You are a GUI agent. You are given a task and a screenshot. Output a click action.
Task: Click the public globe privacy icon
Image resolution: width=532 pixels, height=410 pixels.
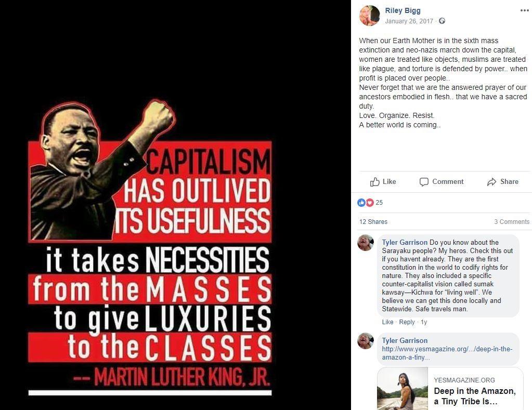(x=442, y=21)
